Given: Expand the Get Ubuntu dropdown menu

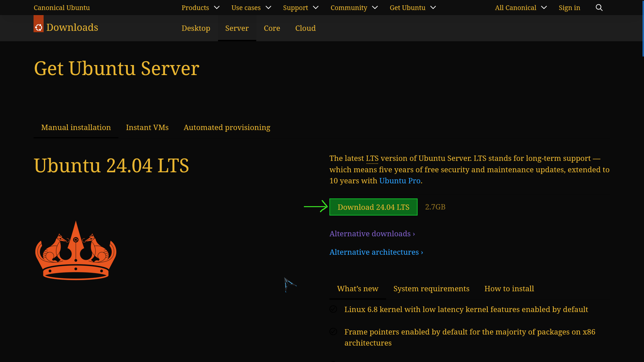Looking at the screenshot, I should coord(413,7).
